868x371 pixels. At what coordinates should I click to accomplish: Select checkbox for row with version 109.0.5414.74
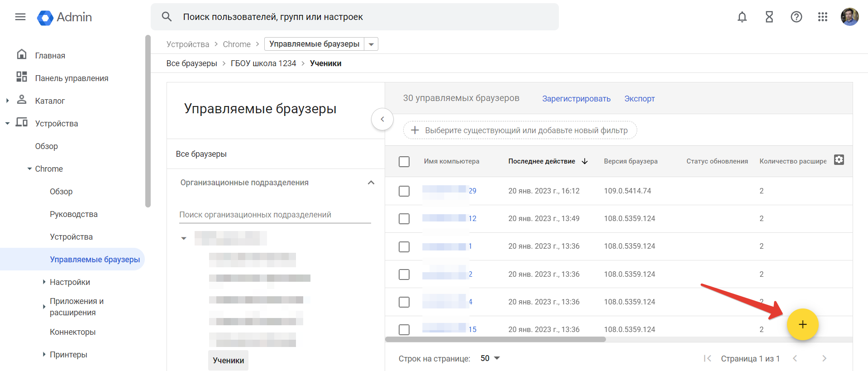point(404,191)
